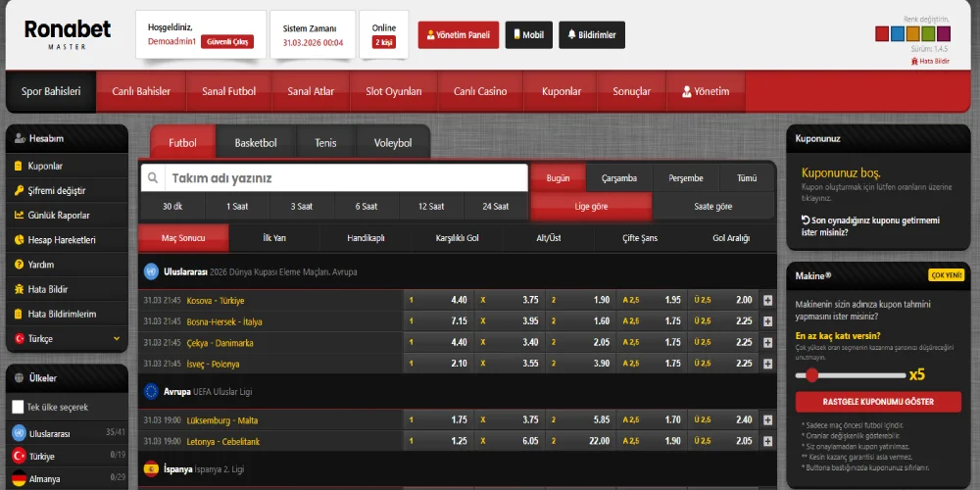Open the Yönetim Paneli button
The height and width of the screenshot is (490, 980).
click(459, 35)
